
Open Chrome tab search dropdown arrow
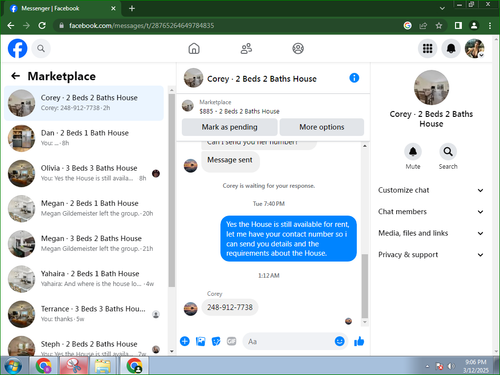(442, 8)
